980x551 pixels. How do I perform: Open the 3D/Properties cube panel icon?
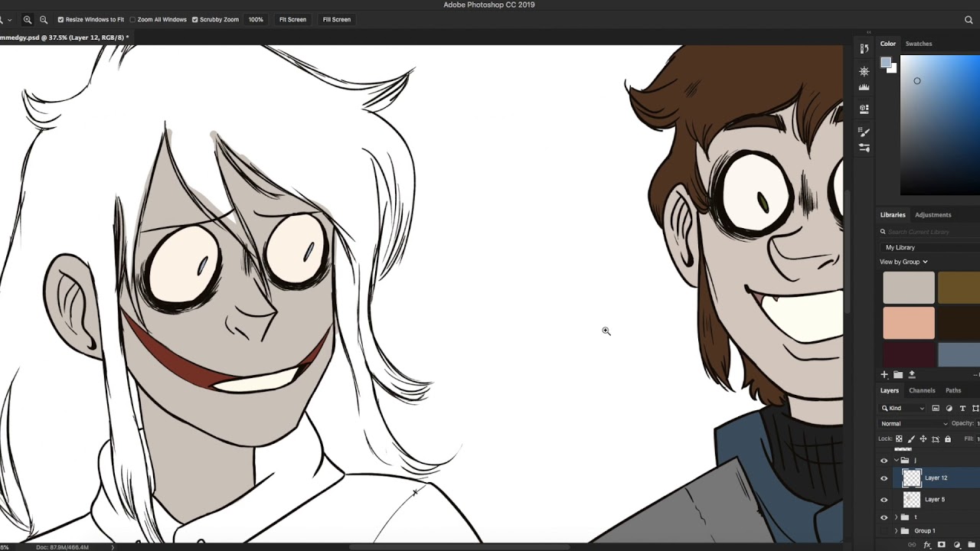[x=864, y=109]
